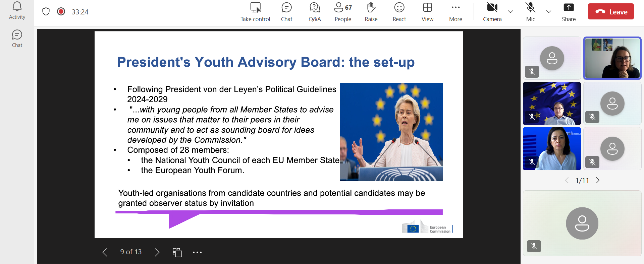Click muted mic icon on large bottom tile
The image size is (644, 264).
tap(534, 246)
